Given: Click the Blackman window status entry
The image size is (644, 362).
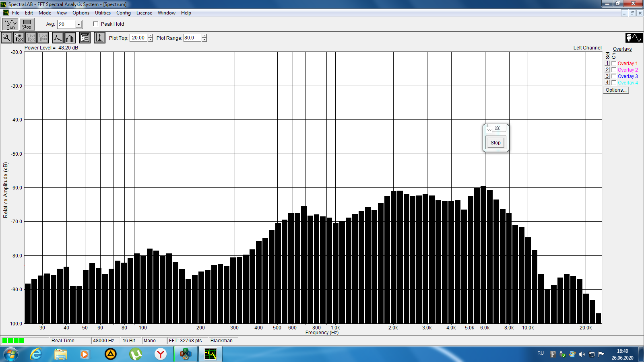Looking at the screenshot, I should (223, 341).
